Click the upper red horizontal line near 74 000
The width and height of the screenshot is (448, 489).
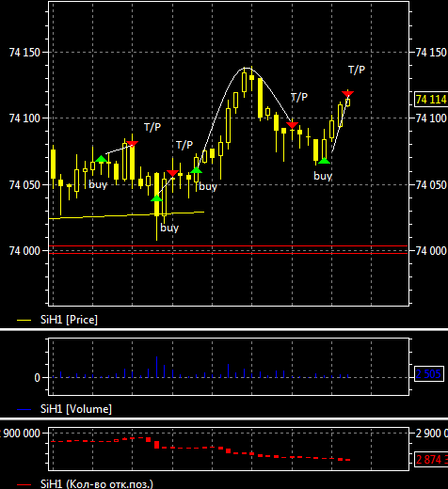[228, 246]
